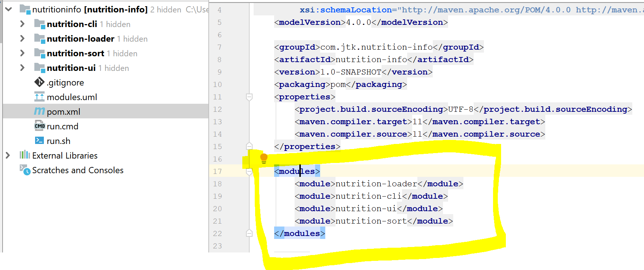Click the version 1.0-SNAPSHOT value
This screenshot has height=270, width=644.
tap(351, 72)
